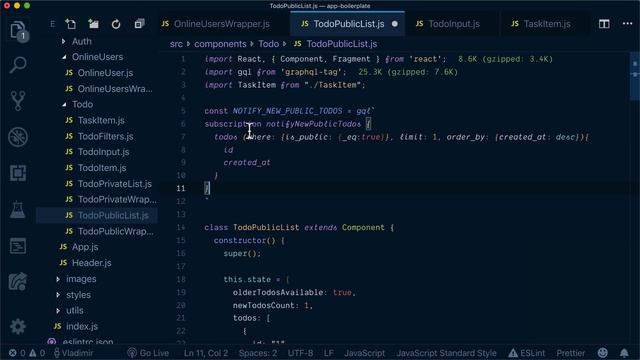Click the Prettier status item
The width and height of the screenshot is (640, 360).
(x=571, y=353)
